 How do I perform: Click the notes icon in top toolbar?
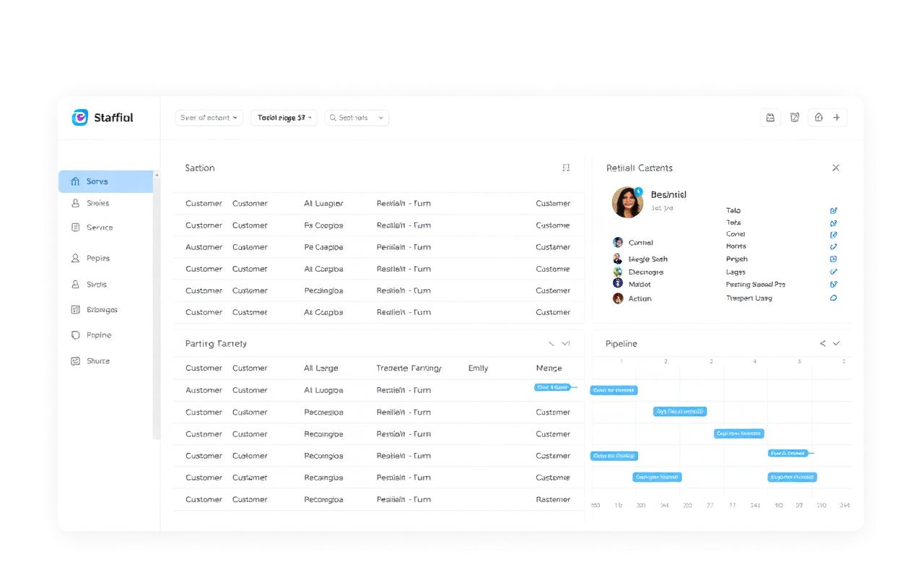point(795,118)
